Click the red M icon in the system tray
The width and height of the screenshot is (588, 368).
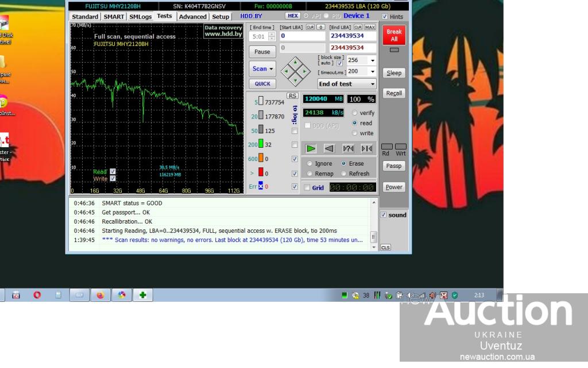(x=444, y=296)
